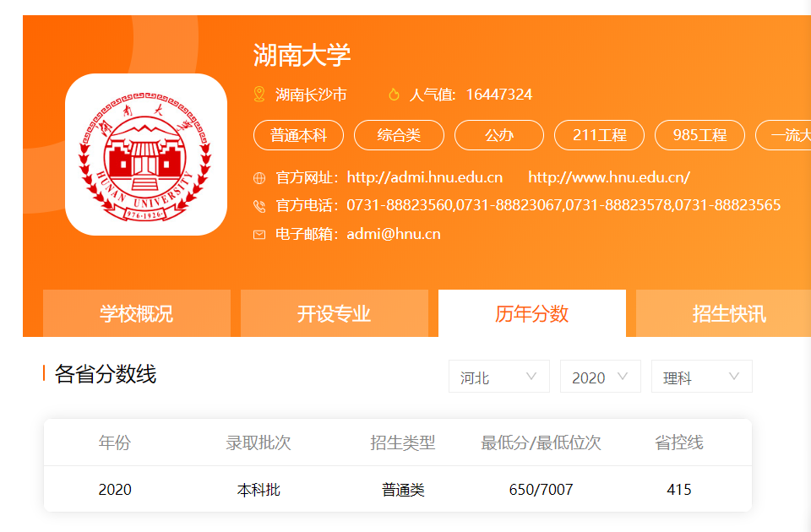Click the 年份 column header

[115, 442]
